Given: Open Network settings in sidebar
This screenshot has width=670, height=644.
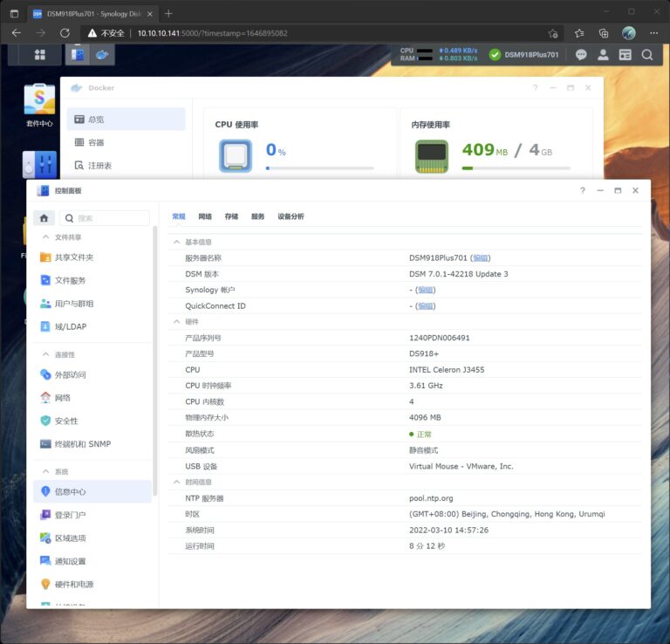Looking at the screenshot, I should (92, 398).
